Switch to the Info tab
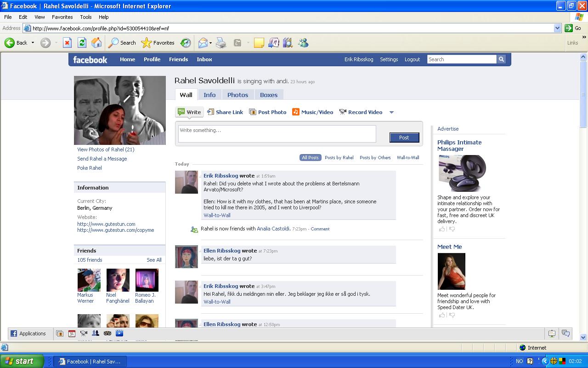This screenshot has width=588, height=368. coord(209,95)
